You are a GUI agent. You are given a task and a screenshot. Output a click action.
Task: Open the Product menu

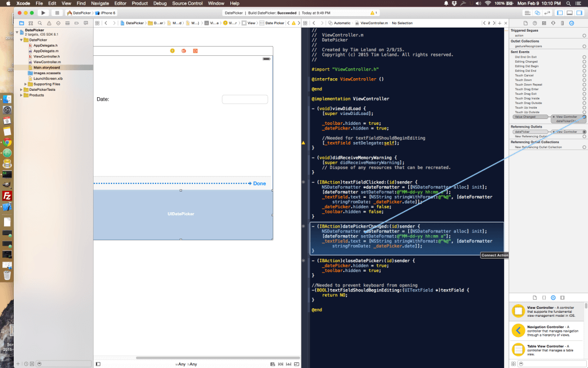(140, 3)
